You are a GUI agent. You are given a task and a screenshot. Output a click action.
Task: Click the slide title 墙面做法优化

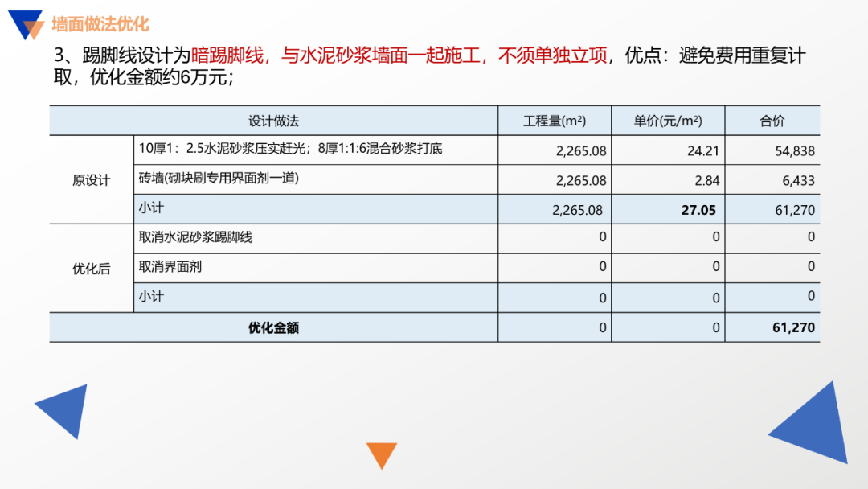pyautogui.click(x=100, y=24)
